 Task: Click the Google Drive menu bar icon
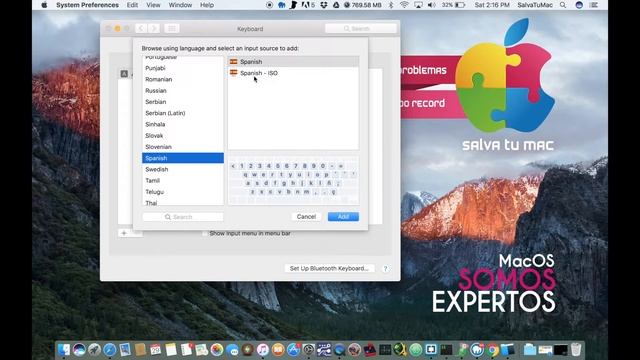(336, 5)
